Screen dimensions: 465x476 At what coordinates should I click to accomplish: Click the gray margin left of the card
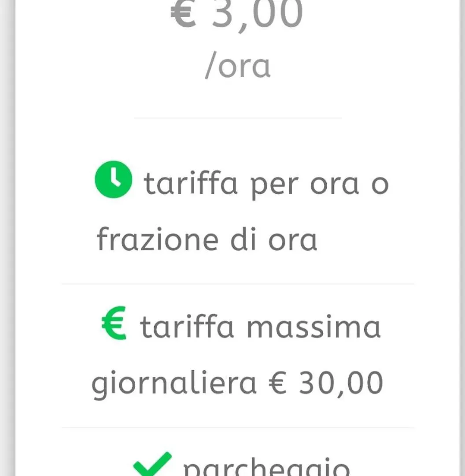coord(7,238)
